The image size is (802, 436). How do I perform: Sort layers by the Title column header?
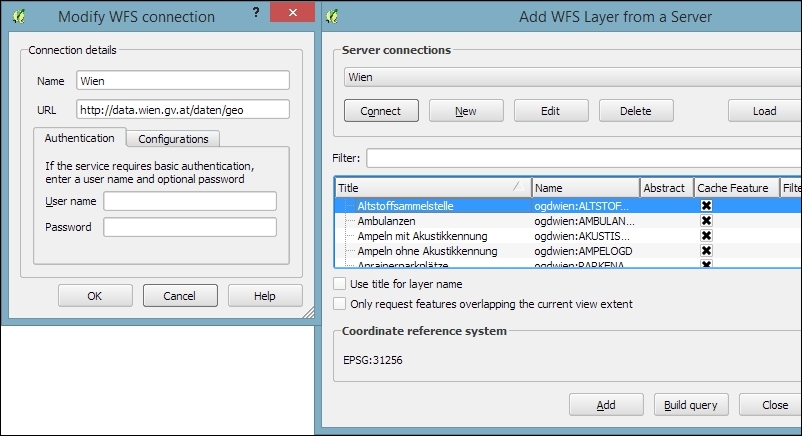click(433, 188)
